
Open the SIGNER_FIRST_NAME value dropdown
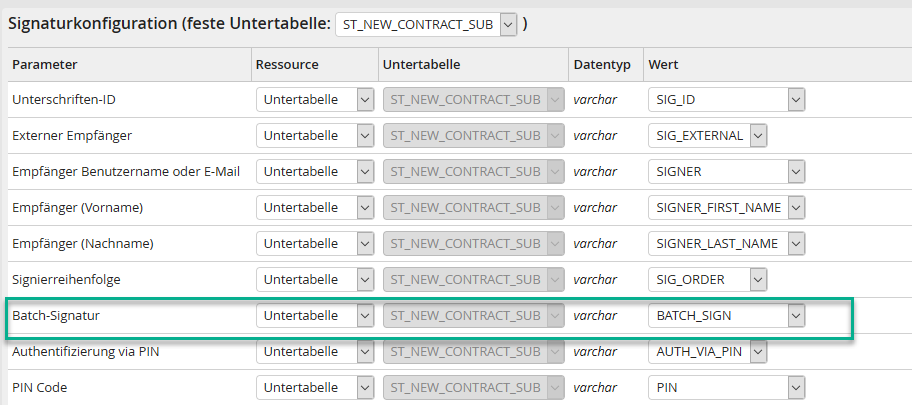pos(726,207)
